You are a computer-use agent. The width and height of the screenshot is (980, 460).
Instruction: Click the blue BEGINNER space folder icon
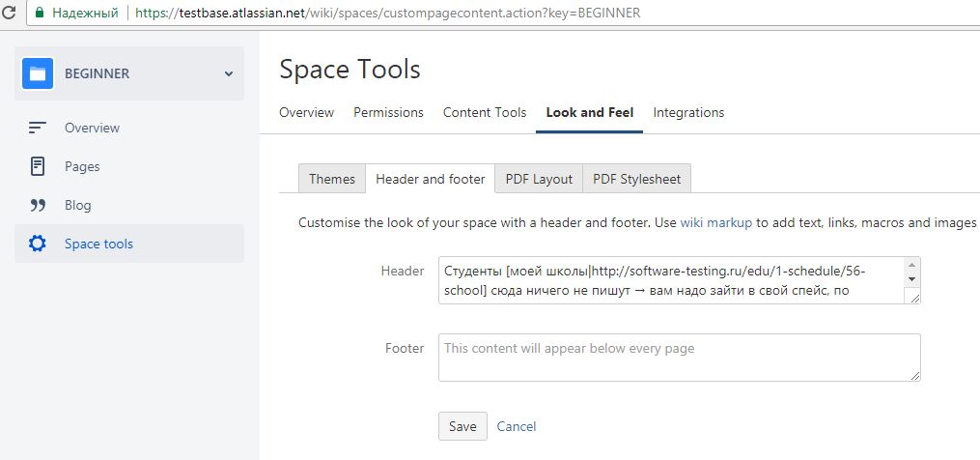click(38, 73)
